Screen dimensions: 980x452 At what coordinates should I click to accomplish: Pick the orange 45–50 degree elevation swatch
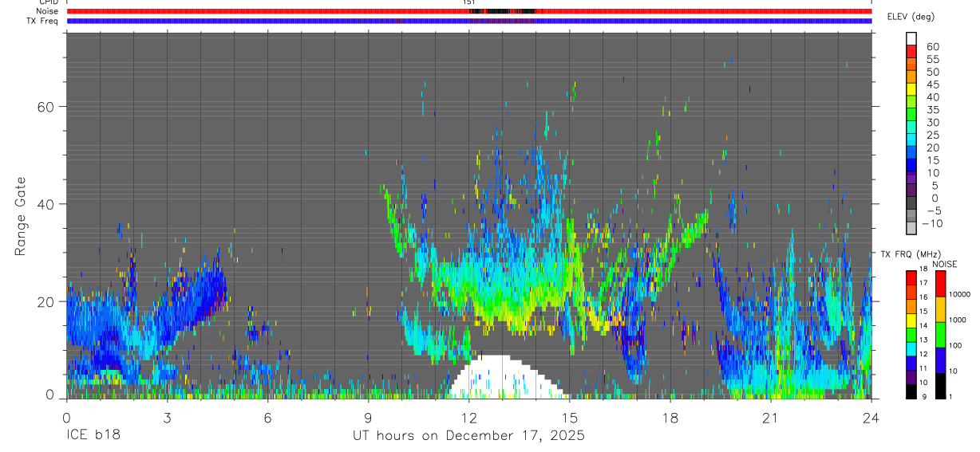click(911, 77)
